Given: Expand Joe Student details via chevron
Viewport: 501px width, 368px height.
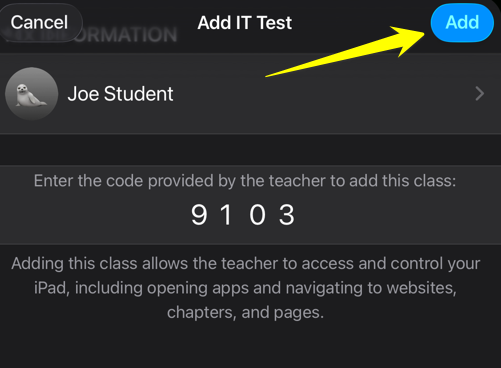Looking at the screenshot, I should click(x=479, y=94).
